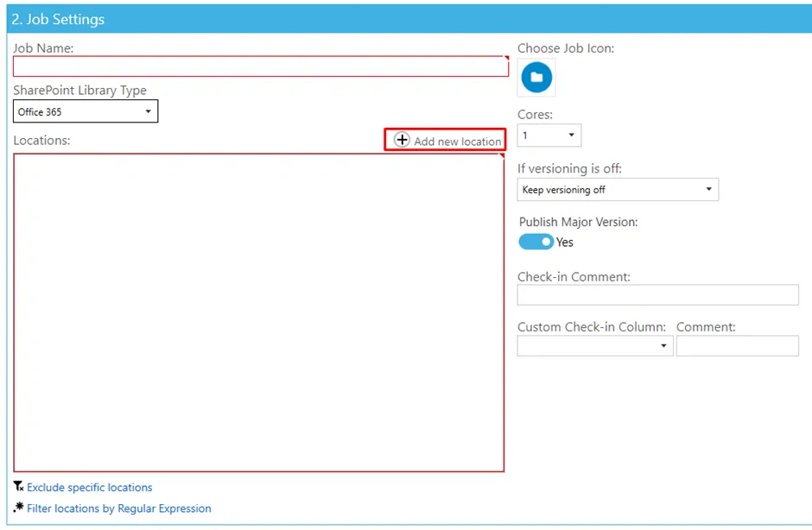The width and height of the screenshot is (812, 530).
Task: Click the funnel icon beside Exclude specific locations
Action: 18,487
